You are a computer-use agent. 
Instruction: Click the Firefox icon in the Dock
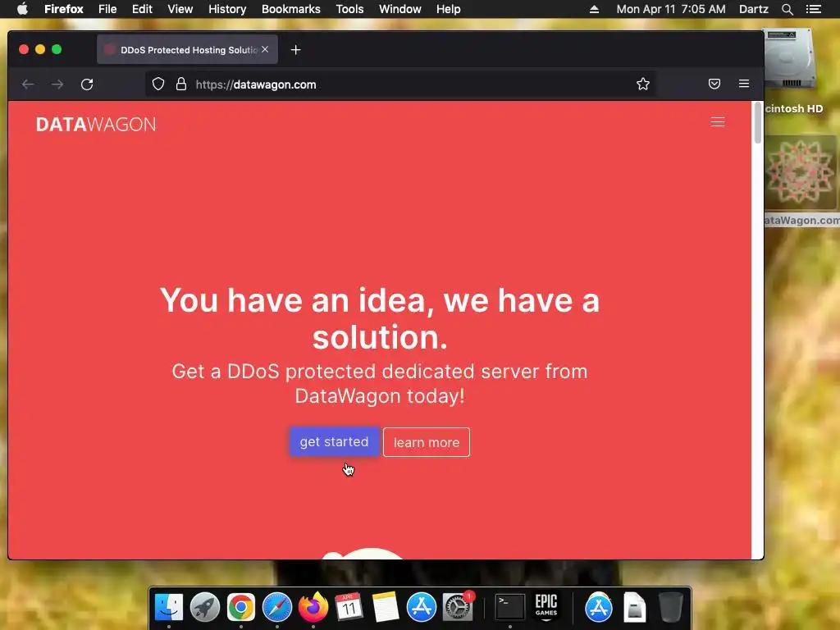pyautogui.click(x=313, y=608)
